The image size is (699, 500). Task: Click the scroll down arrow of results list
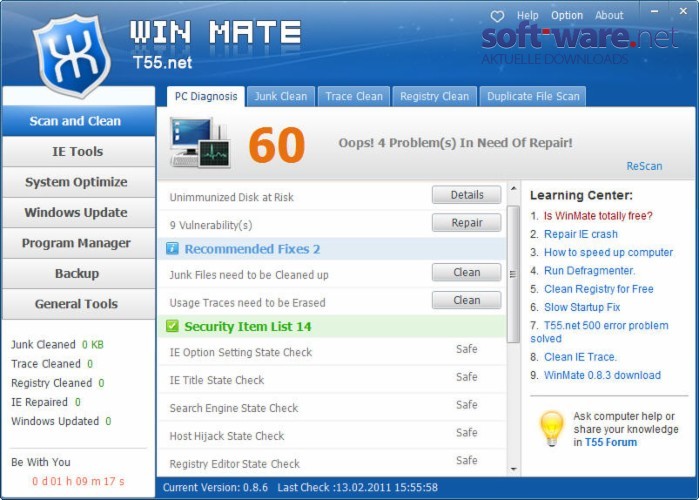[514, 469]
